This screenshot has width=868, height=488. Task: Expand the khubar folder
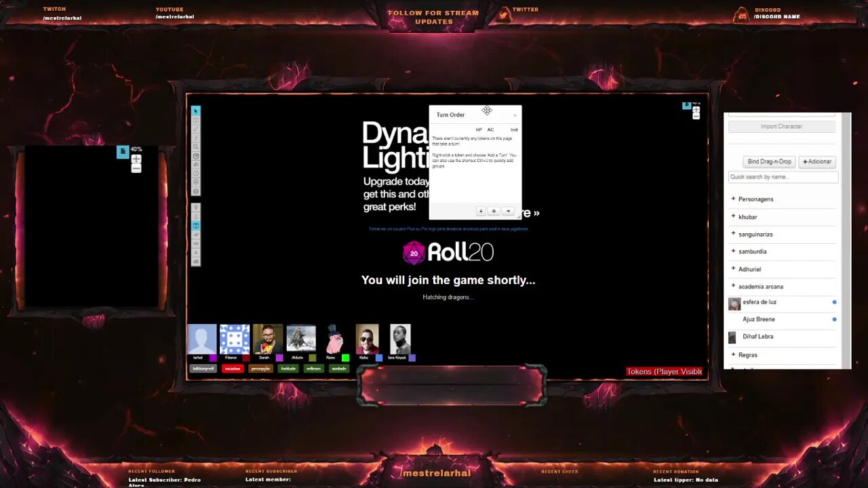733,216
